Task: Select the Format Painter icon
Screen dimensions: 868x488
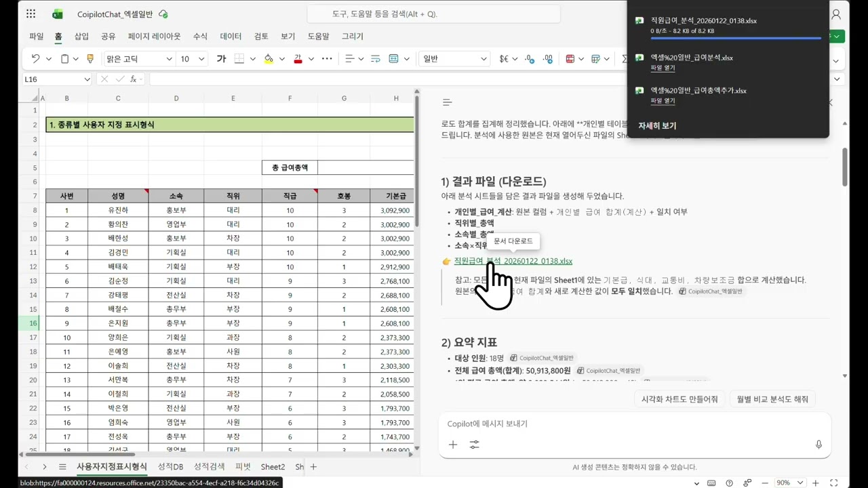Action: (90, 59)
